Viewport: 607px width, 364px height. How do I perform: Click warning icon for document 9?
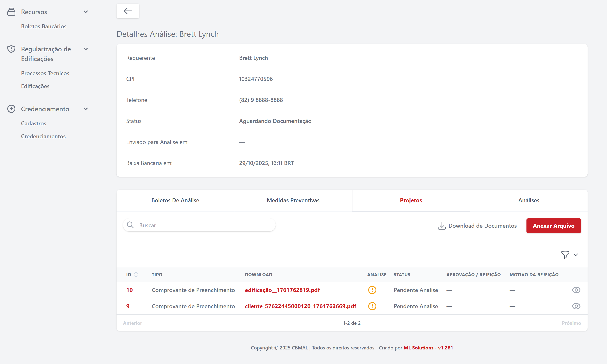coord(372,306)
